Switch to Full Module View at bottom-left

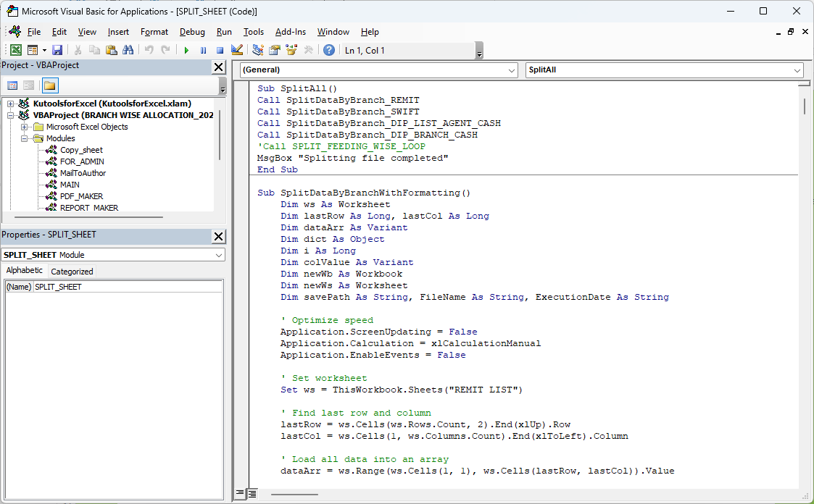(x=252, y=494)
